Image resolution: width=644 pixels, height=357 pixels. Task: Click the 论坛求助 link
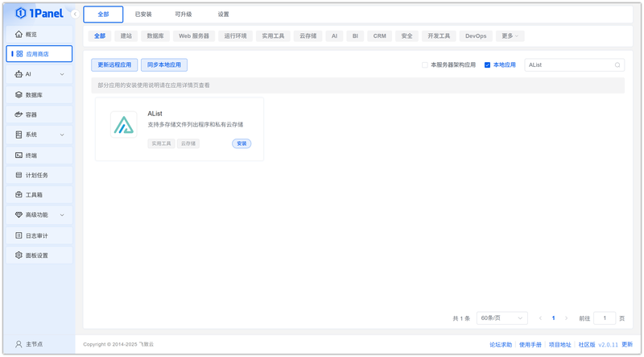(501, 345)
